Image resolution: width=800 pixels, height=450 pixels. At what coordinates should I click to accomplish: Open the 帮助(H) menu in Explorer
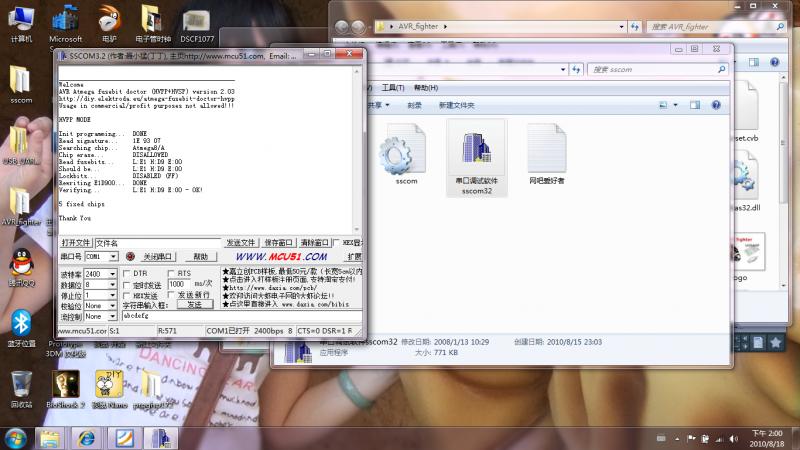[427, 88]
